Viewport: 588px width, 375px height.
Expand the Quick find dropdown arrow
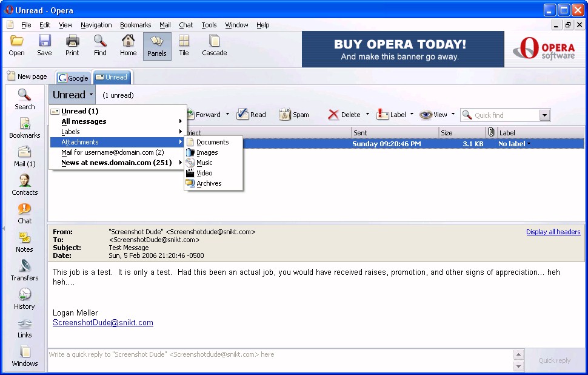coord(544,115)
